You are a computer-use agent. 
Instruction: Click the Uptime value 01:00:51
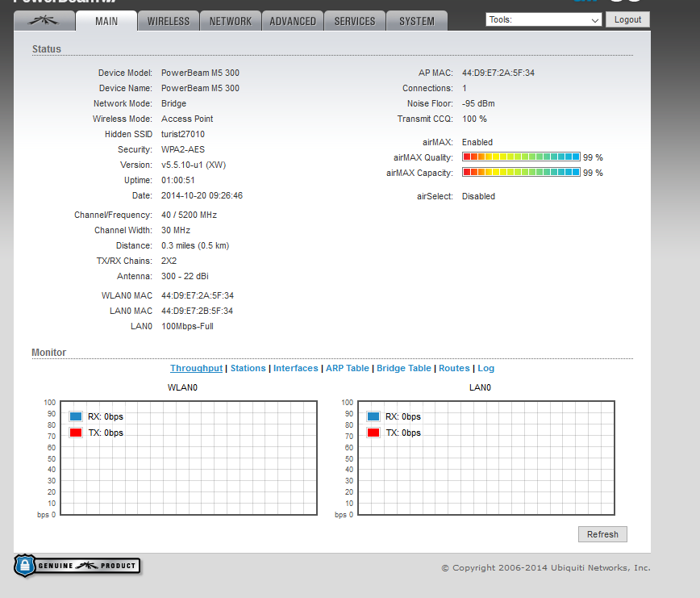click(177, 180)
